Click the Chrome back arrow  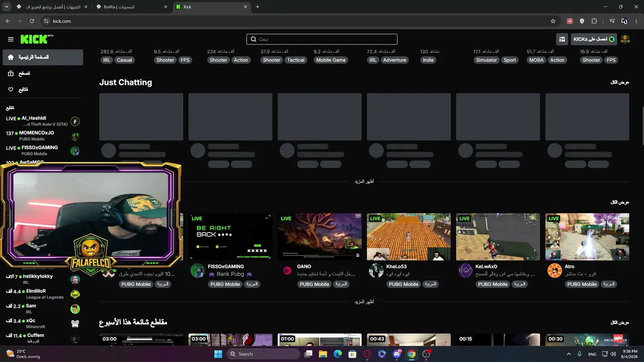click(x=8, y=21)
